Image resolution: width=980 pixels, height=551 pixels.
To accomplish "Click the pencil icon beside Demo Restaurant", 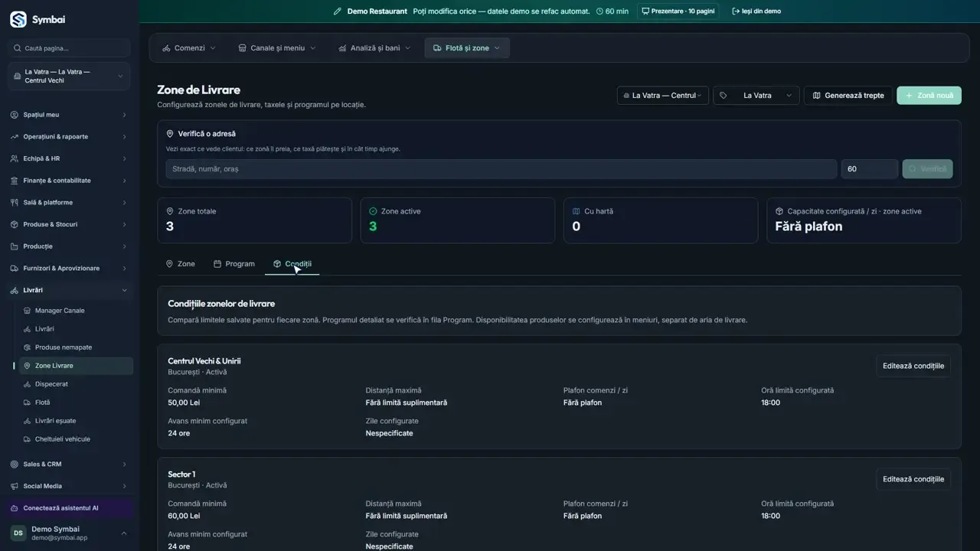I will [x=338, y=11].
